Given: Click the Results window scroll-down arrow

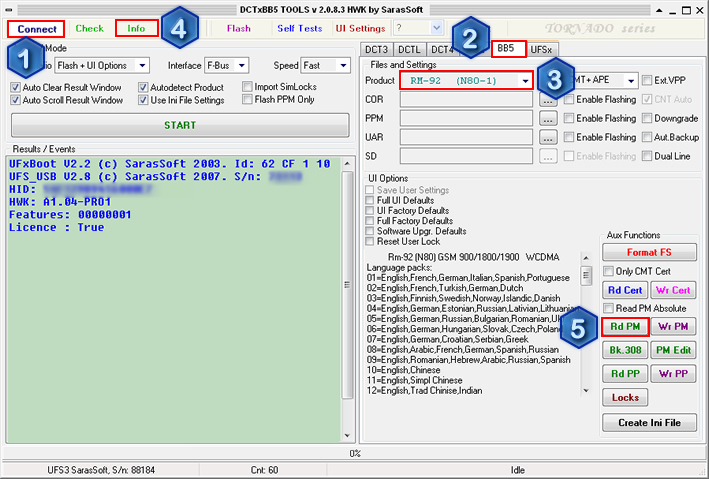Looking at the screenshot, I should 347,436.
